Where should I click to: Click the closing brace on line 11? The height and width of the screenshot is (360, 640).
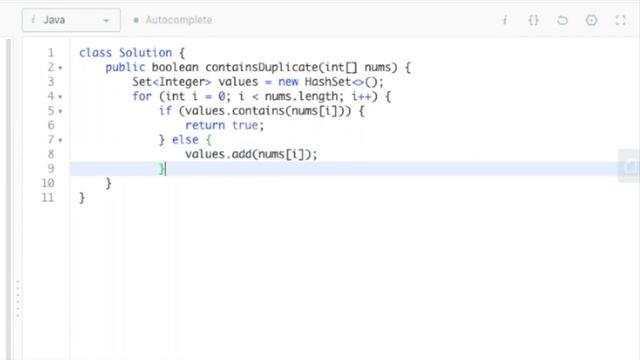pyautogui.click(x=82, y=198)
